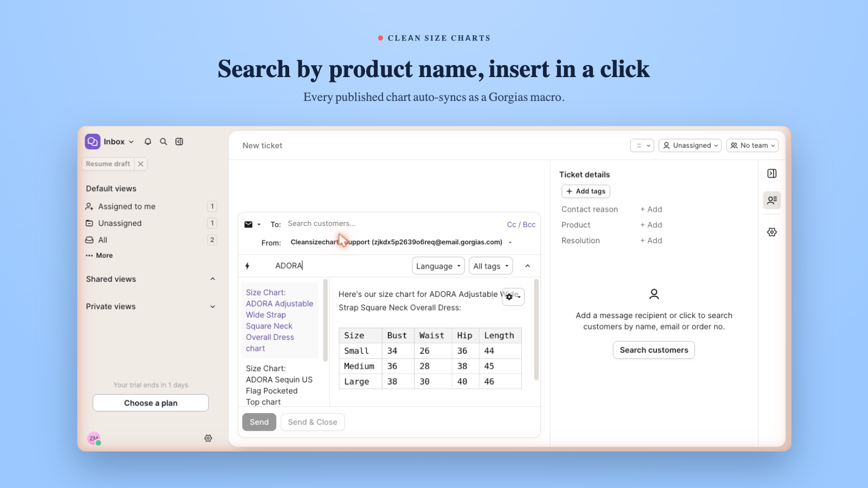The height and width of the screenshot is (488, 868).
Task: Collapse the macro search panel chevron
Action: point(528,266)
